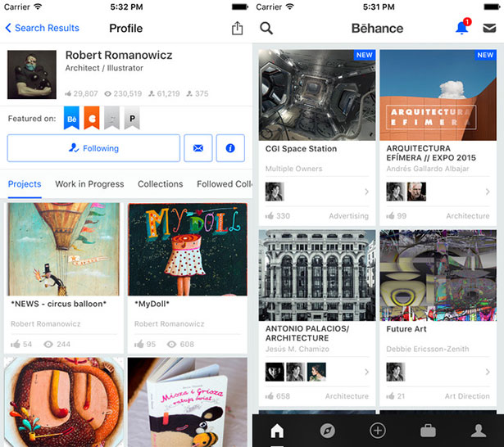Open the messages envelope in Behance header
Image resolution: width=504 pixels, height=447 pixels.
(x=489, y=29)
